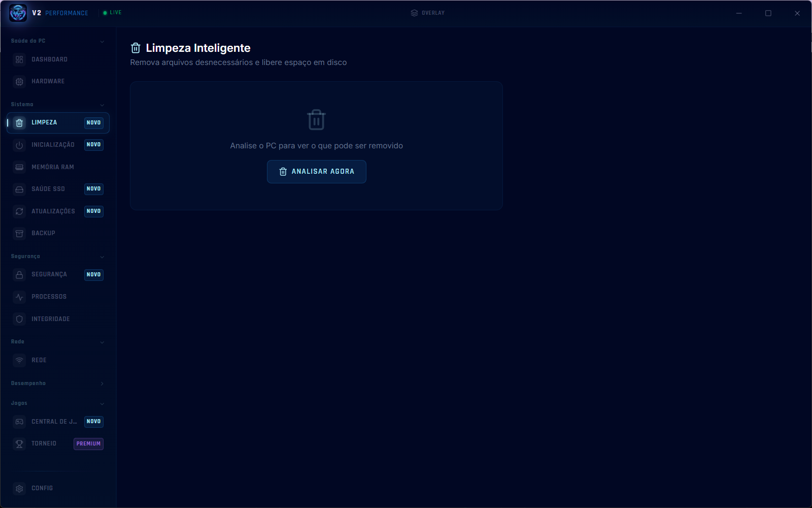Click the Processos activity pulse icon

click(x=19, y=297)
